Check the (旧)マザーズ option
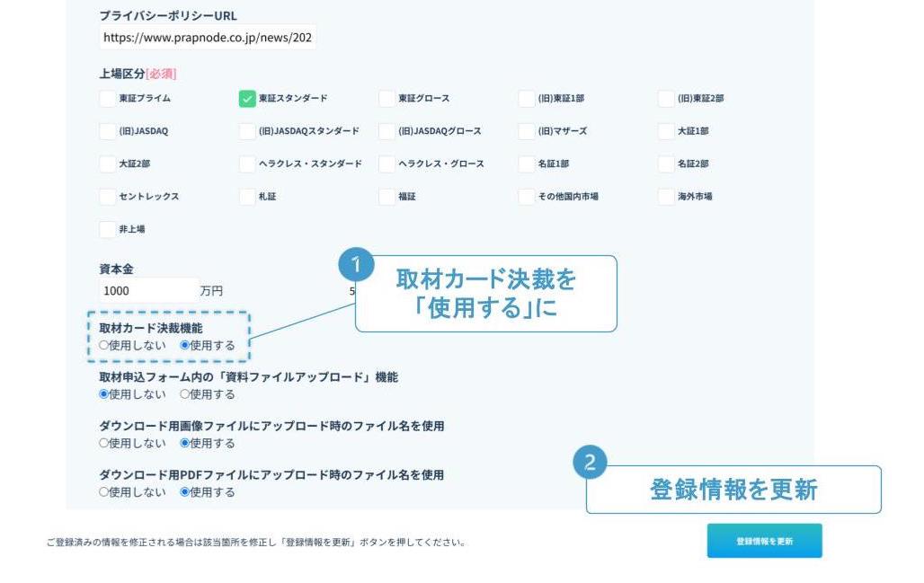Screen dimensions: 924x583 click(527, 131)
